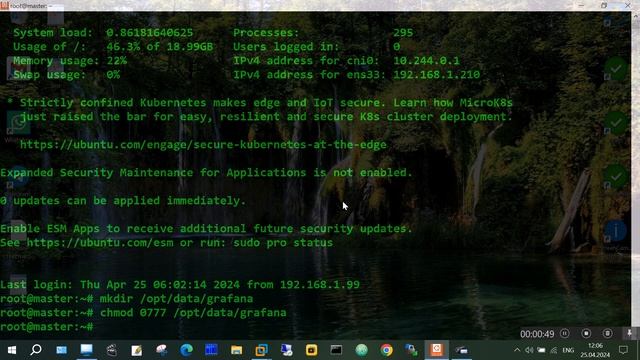The width and height of the screenshot is (640, 360).
Task: Click the terminal scrollbar up arrow
Action: [x=636, y=16]
